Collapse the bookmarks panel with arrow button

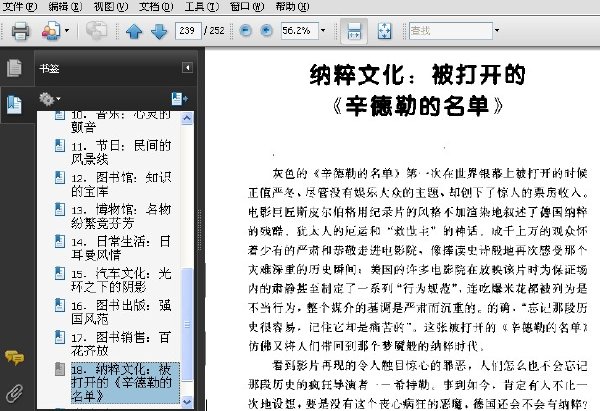point(187,68)
